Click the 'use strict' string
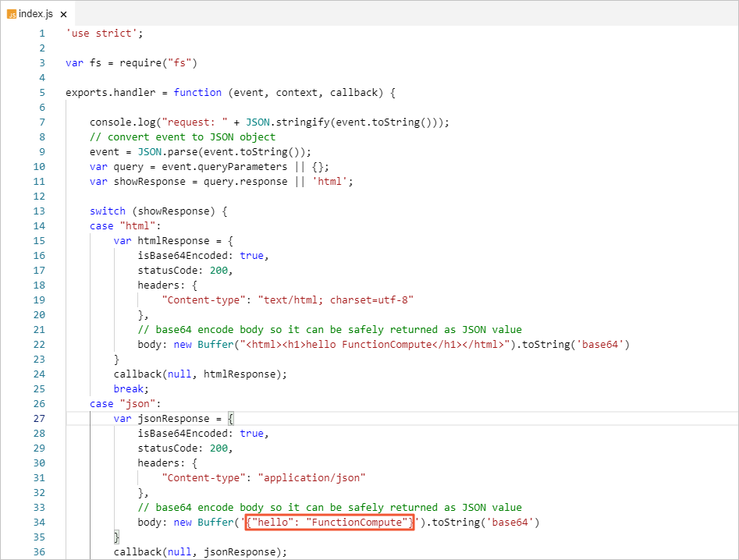The image size is (739, 560). (x=101, y=34)
